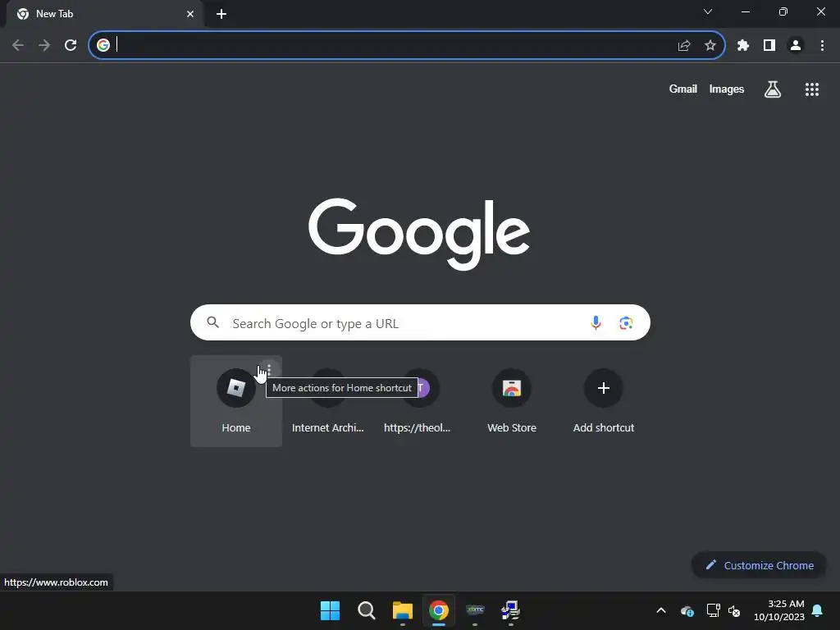Viewport: 840px width, 630px height.
Task: Open the Search Labs flask icon
Action: [772, 89]
